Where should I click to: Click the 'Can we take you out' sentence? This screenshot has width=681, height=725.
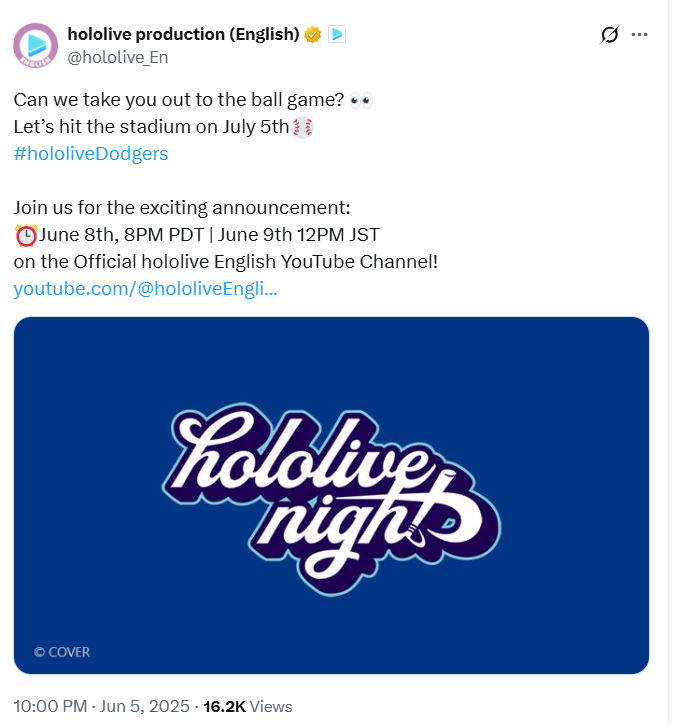(179, 100)
